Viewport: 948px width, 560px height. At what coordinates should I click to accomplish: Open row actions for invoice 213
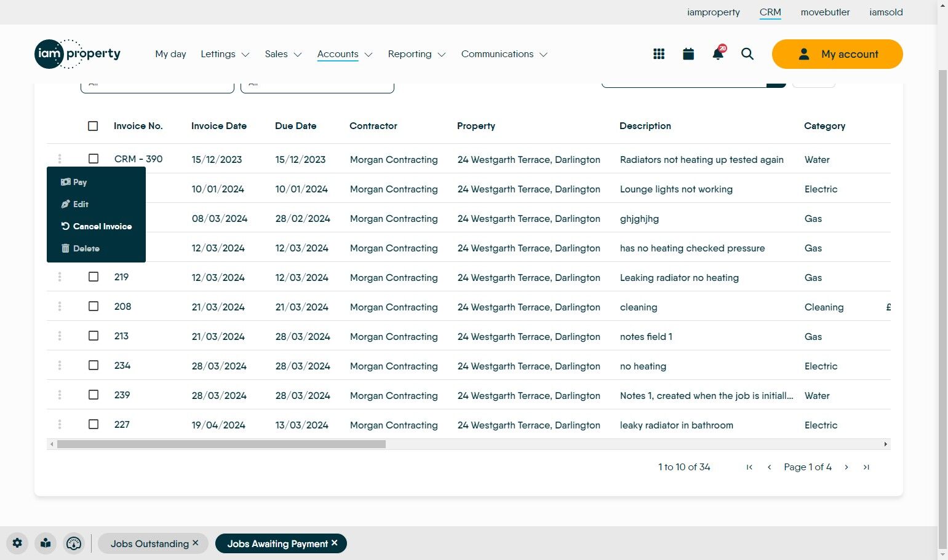tap(60, 336)
